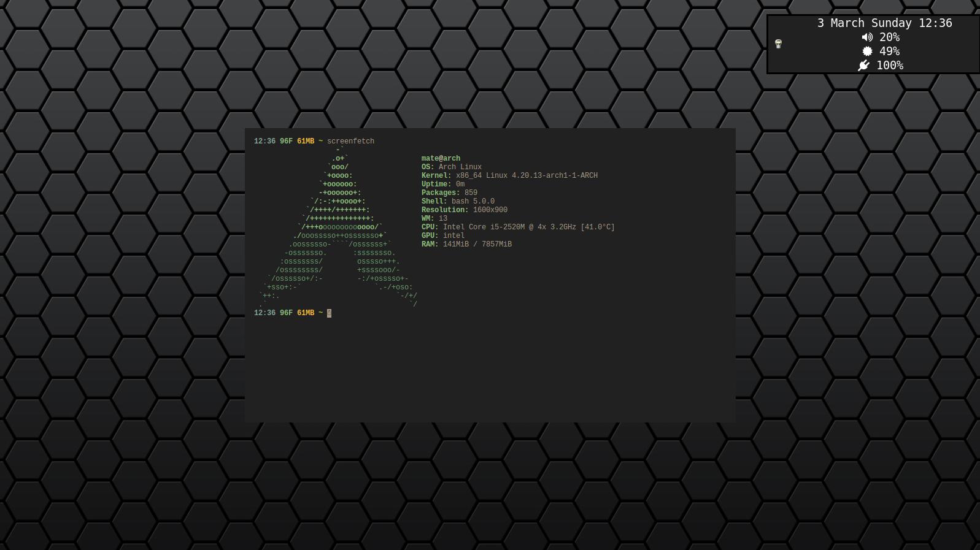Click the lightbulb tray icon

[778, 44]
